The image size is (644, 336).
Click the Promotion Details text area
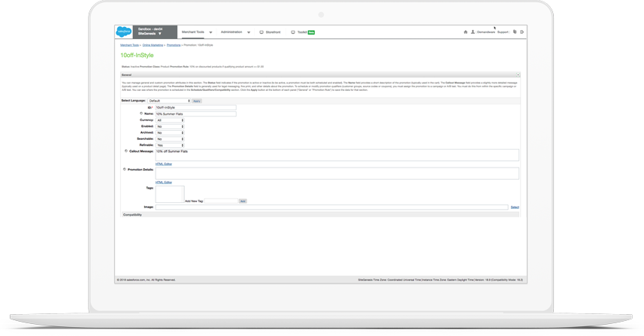click(x=337, y=174)
